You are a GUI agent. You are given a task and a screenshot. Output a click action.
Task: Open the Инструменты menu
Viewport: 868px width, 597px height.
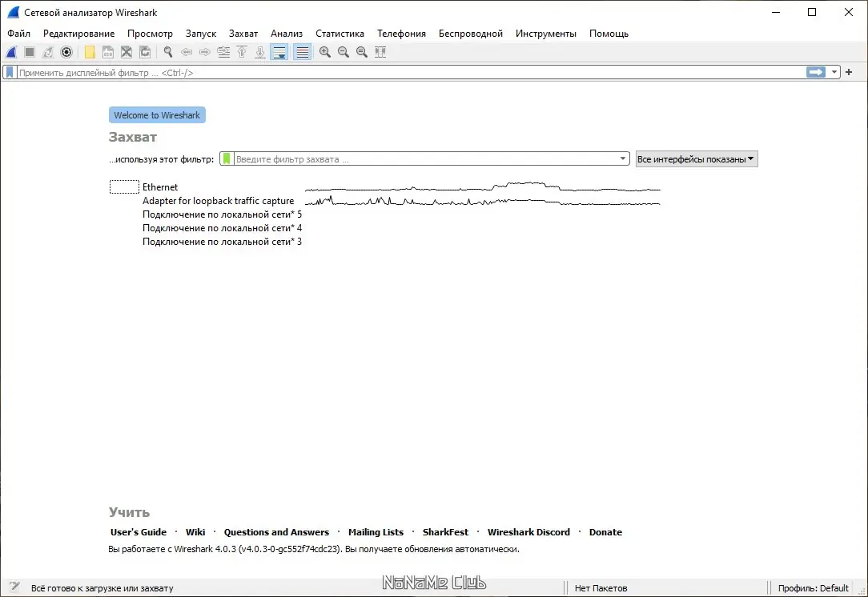546,33
